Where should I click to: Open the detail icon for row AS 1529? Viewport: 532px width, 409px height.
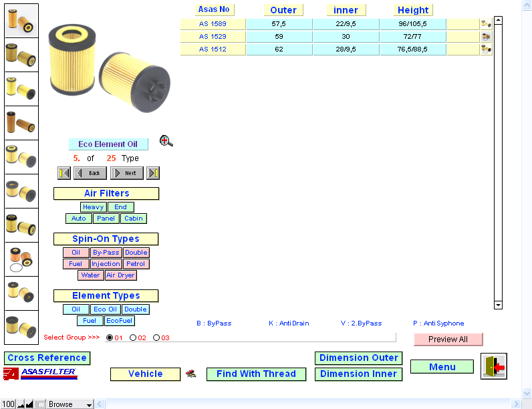point(486,37)
